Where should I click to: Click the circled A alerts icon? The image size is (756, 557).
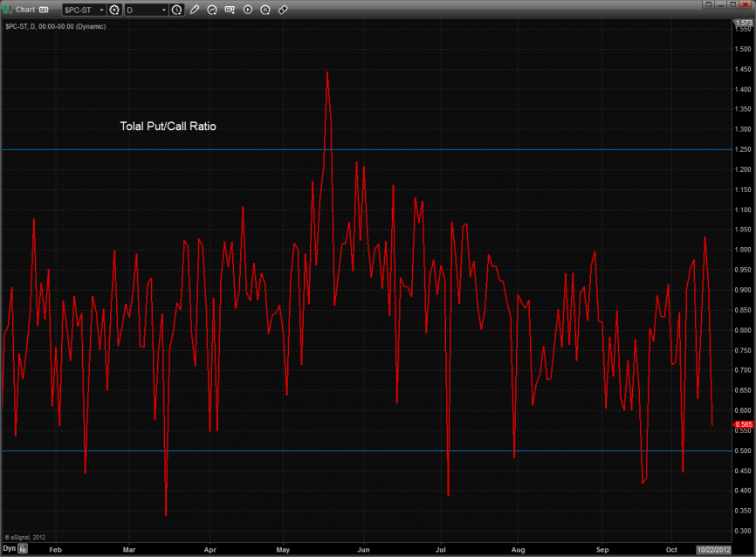[x=265, y=10]
